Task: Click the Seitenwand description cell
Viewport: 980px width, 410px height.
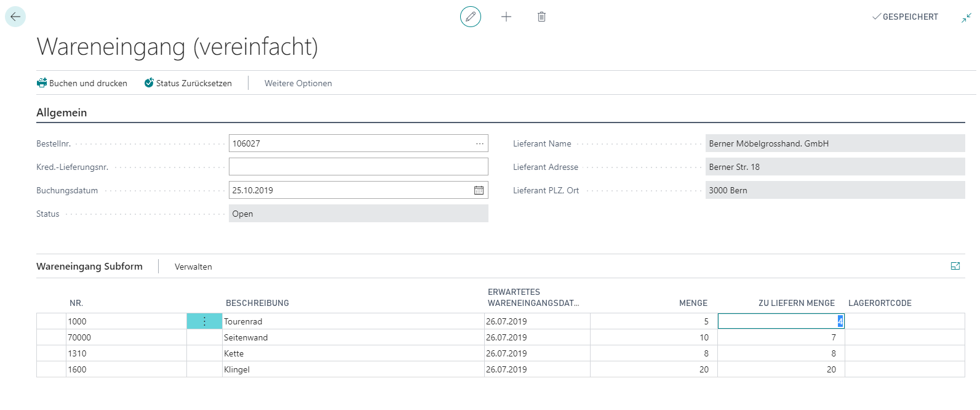Action: [353, 337]
